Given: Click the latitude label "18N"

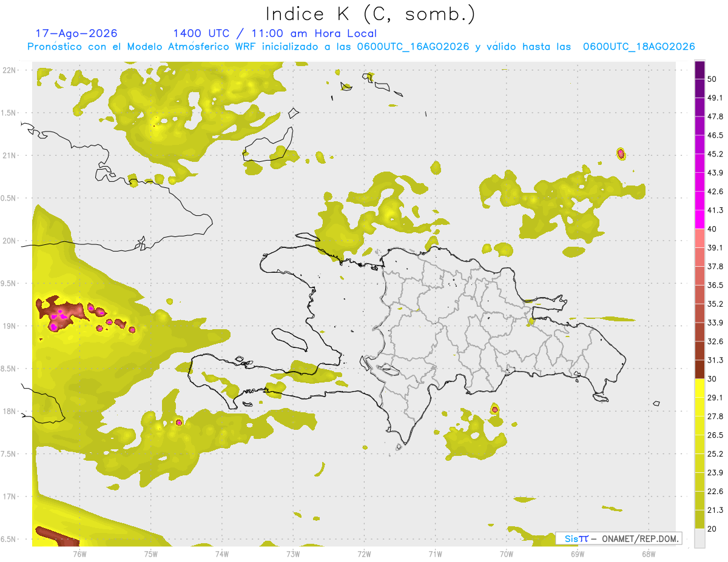Looking at the screenshot, I should [x=9, y=412].
